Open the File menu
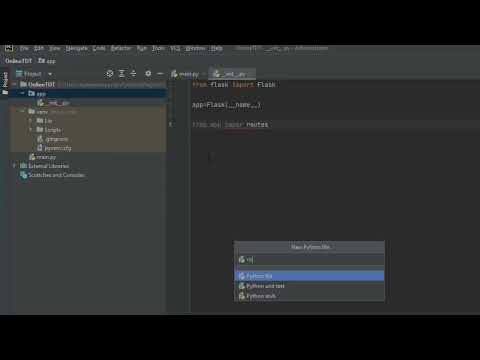Screen dimensions: 480x360 tap(24, 48)
